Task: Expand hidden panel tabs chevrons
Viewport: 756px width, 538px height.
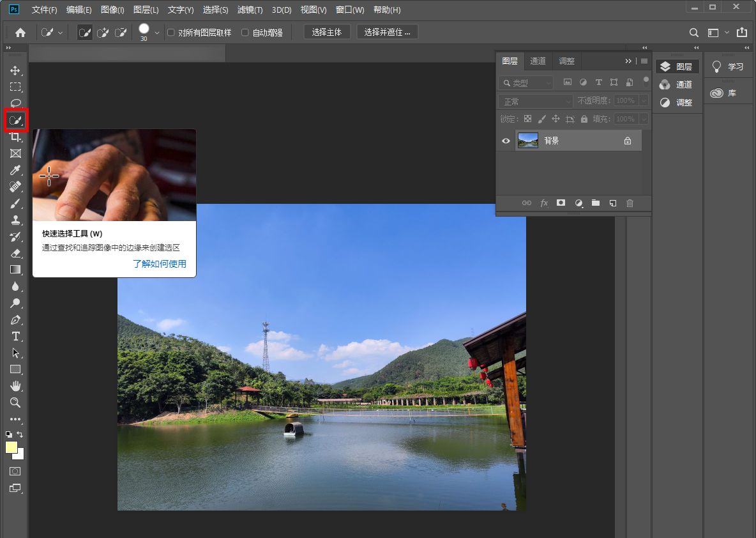Action: pos(628,61)
